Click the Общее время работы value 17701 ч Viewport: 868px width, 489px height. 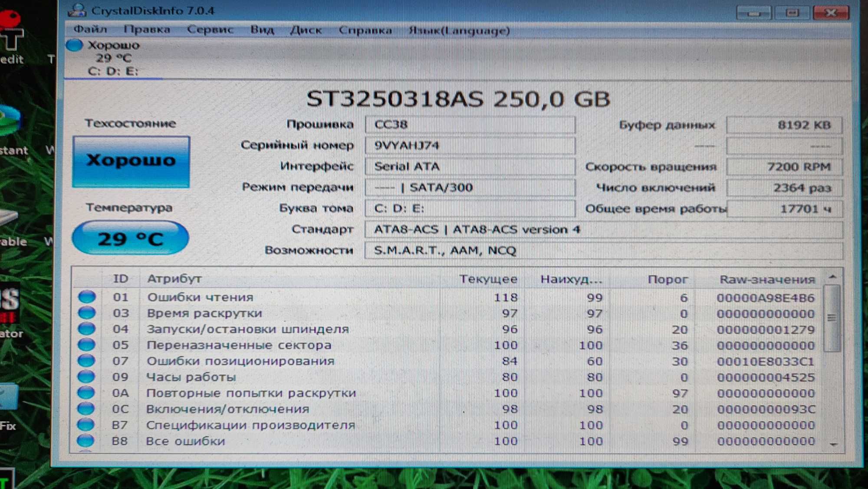(x=785, y=209)
